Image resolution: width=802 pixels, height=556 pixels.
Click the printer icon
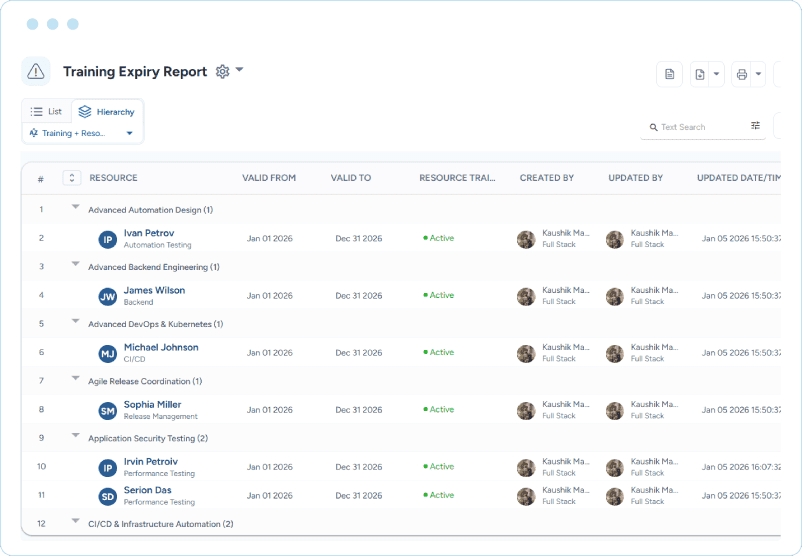click(x=742, y=74)
